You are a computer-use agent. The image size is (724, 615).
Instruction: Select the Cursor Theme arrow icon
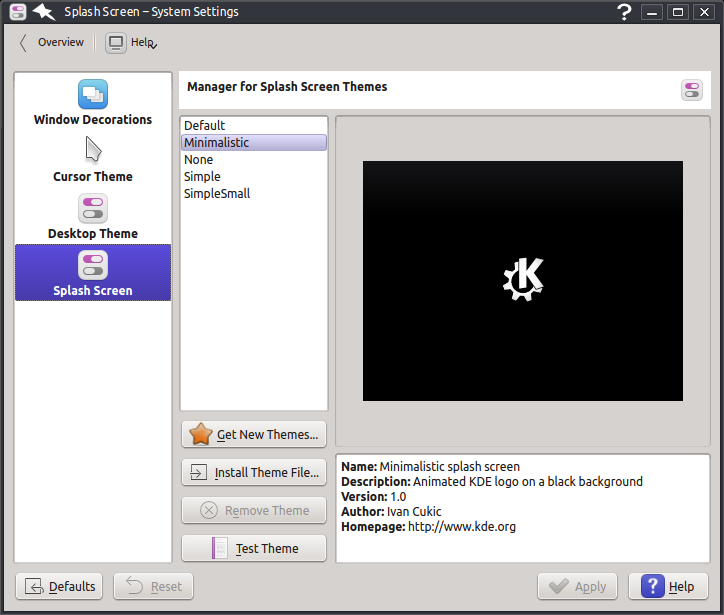click(x=93, y=150)
